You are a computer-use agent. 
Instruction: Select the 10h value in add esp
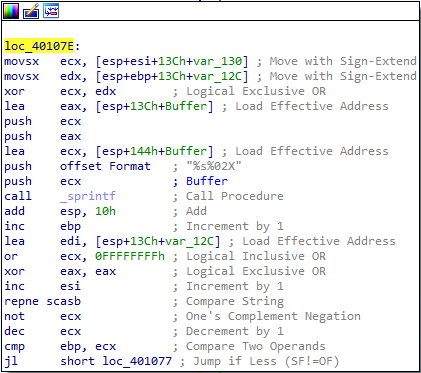click(x=105, y=211)
